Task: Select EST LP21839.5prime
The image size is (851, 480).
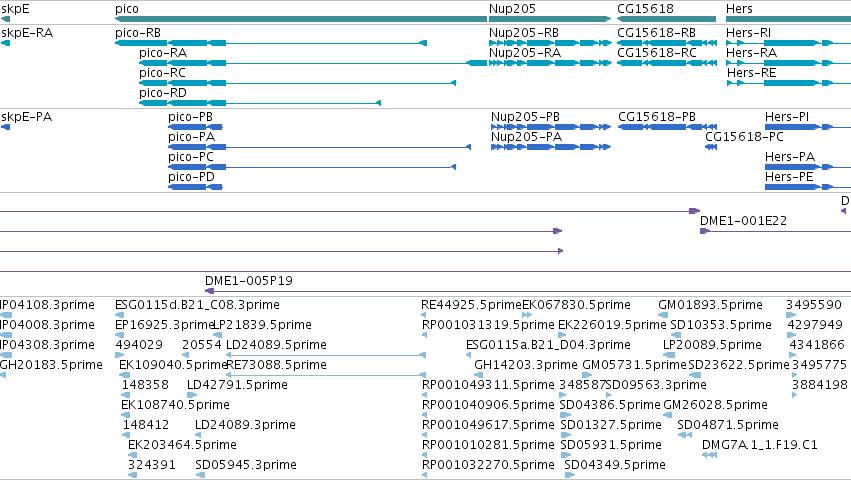Action: pyautogui.click(x=263, y=325)
